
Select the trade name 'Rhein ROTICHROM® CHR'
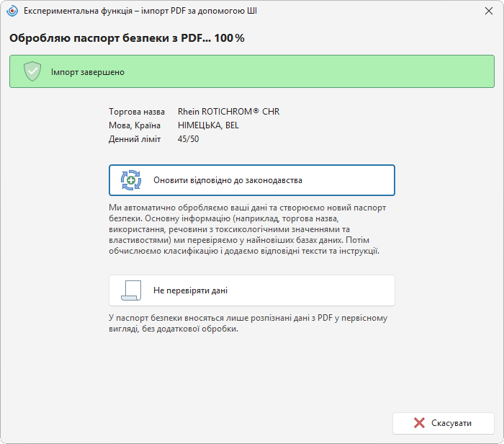(228, 112)
